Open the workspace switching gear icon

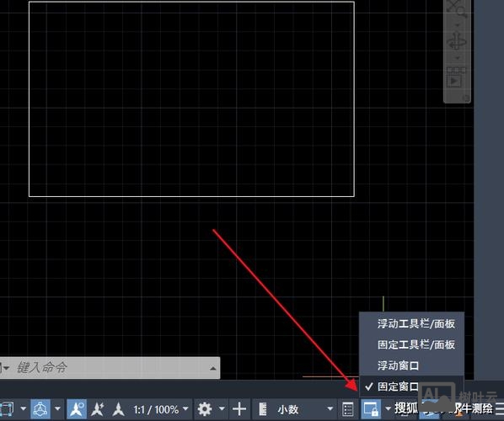pos(205,409)
